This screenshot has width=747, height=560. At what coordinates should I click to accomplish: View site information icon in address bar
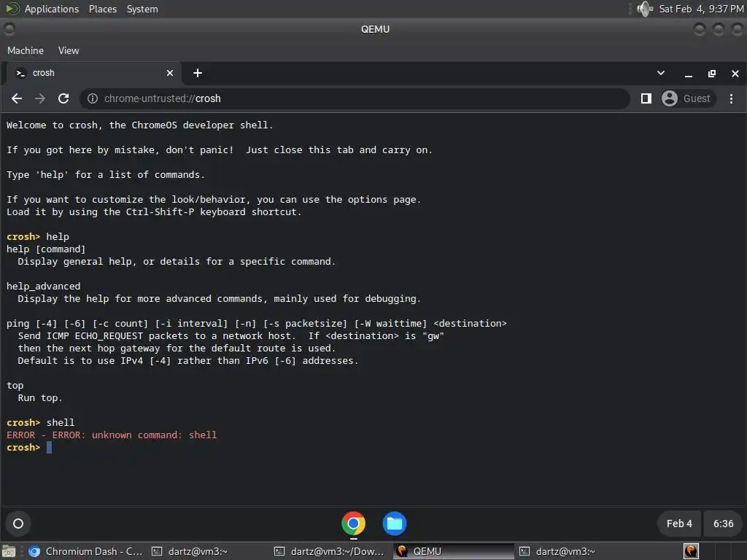93,98
